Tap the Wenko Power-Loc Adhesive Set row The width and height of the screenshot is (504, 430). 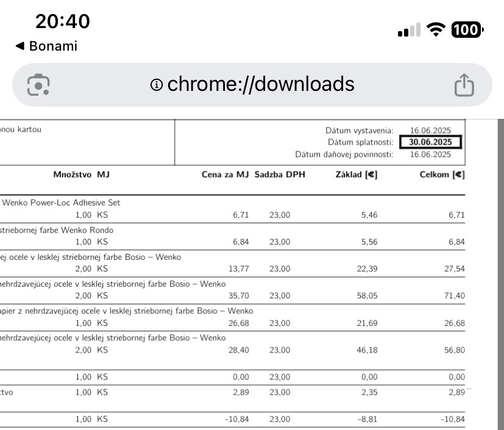pos(61,202)
